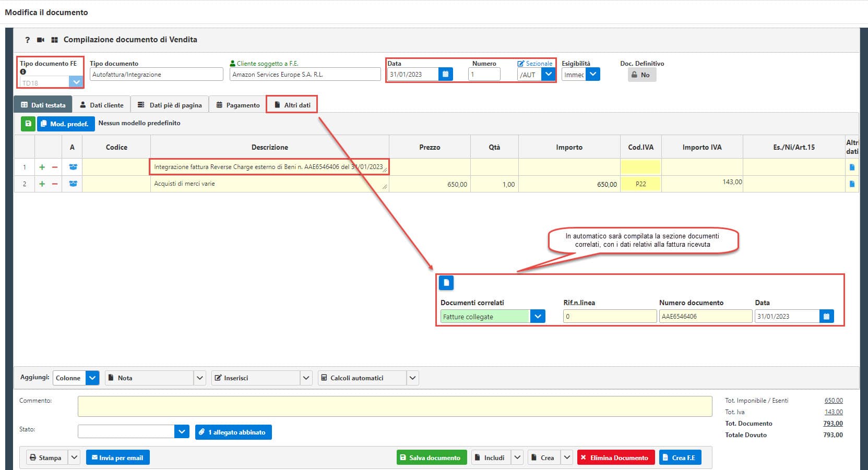The width and height of the screenshot is (868, 470).
Task: Open article lookup icon on row 1
Action: [73, 167]
